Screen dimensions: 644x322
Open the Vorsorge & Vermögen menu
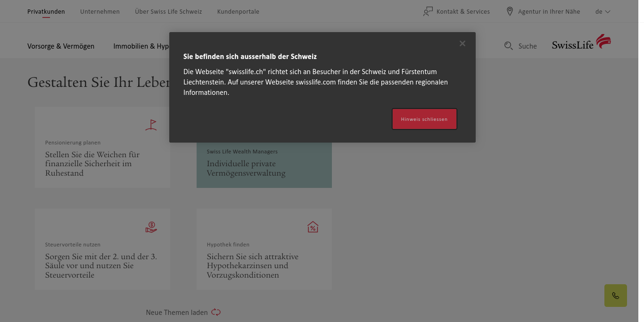tap(61, 46)
